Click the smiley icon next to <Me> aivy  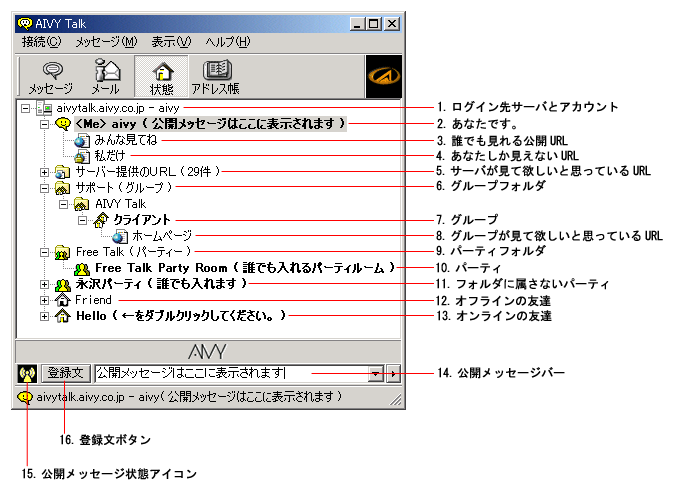point(63,124)
